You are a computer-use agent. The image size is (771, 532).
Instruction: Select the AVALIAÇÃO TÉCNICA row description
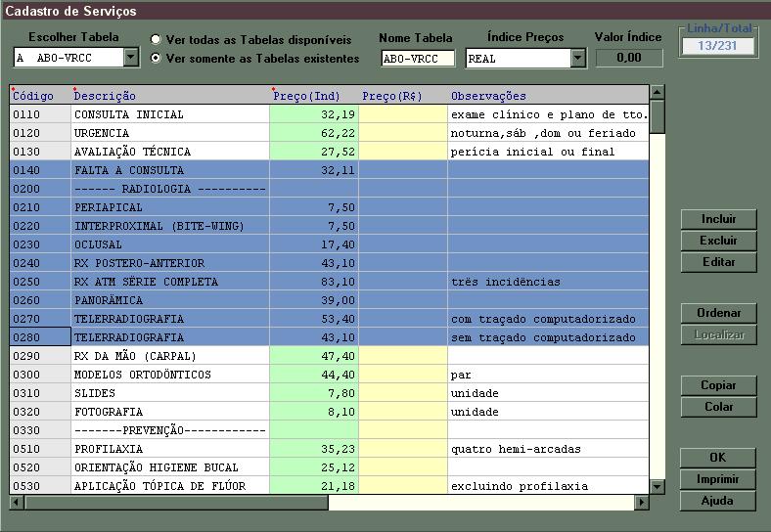click(x=170, y=152)
